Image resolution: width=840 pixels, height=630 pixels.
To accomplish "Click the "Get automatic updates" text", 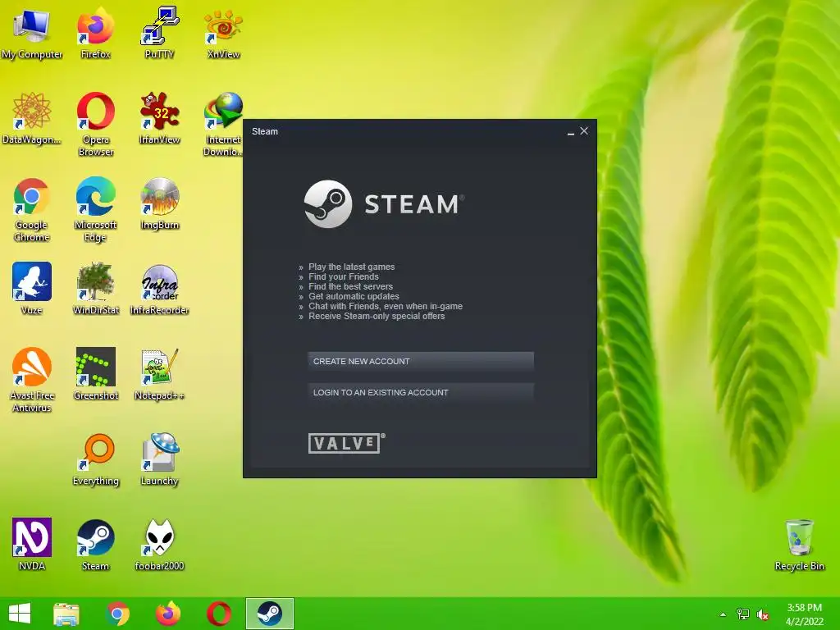I will point(354,296).
